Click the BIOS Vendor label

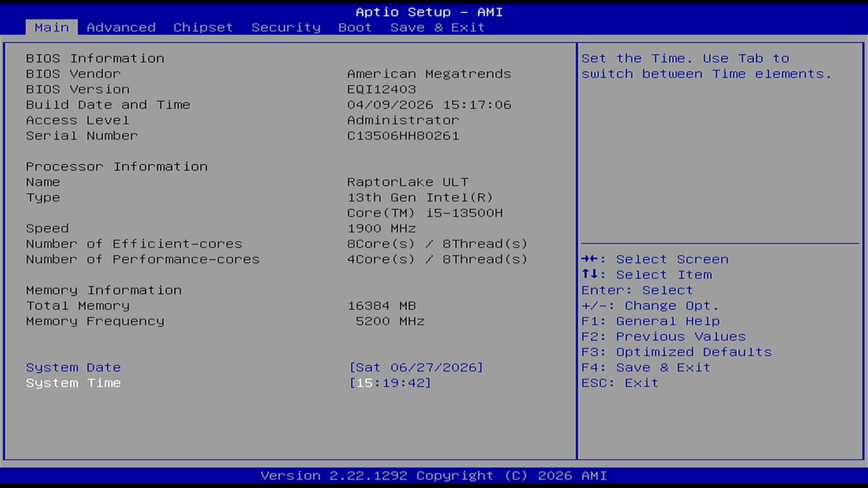[x=73, y=74]
